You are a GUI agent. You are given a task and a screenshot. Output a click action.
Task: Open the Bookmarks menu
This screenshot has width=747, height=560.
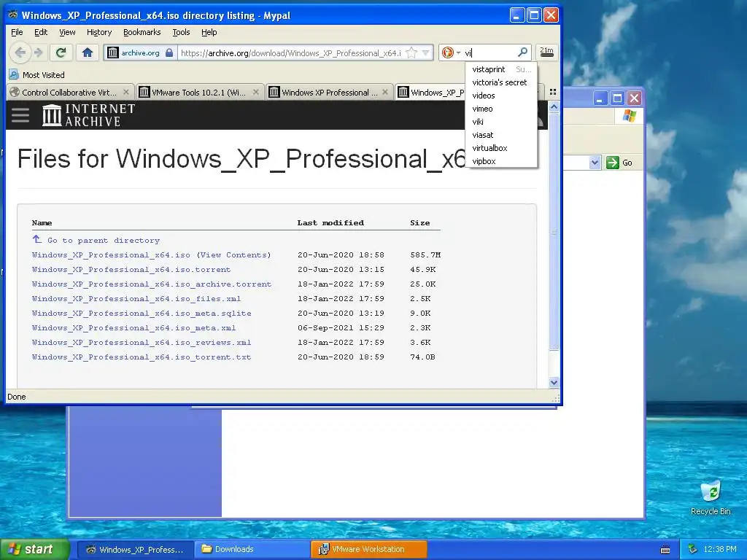142,32
